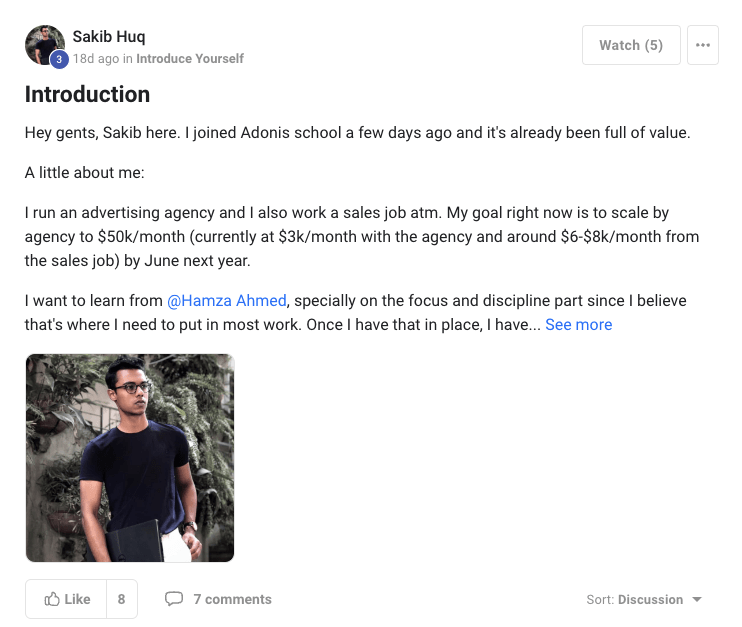
Task: Click the speech bubble comment icon
Action: coord(174,599)
